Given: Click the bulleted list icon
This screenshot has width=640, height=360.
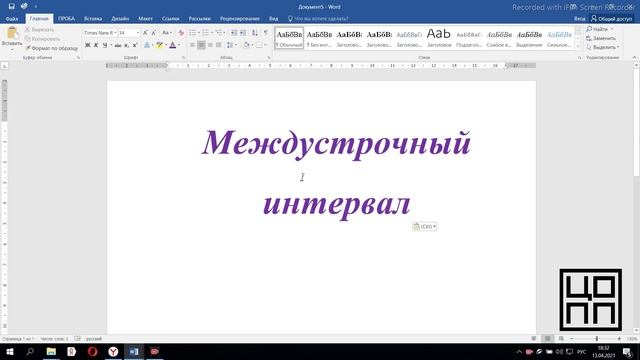Looking at the screenshot, I should pos(193,33).
